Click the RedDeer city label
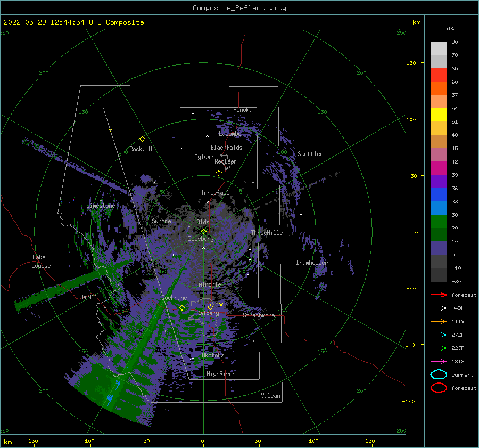479x448 pixels. point(226,161)
